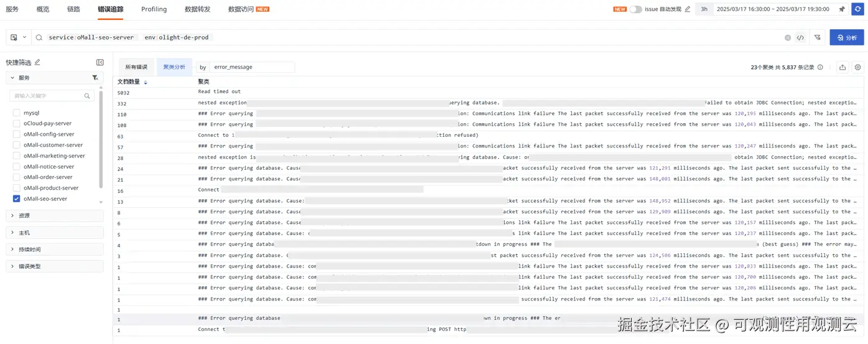Open table settings gear icon

(x=858, y=67)
